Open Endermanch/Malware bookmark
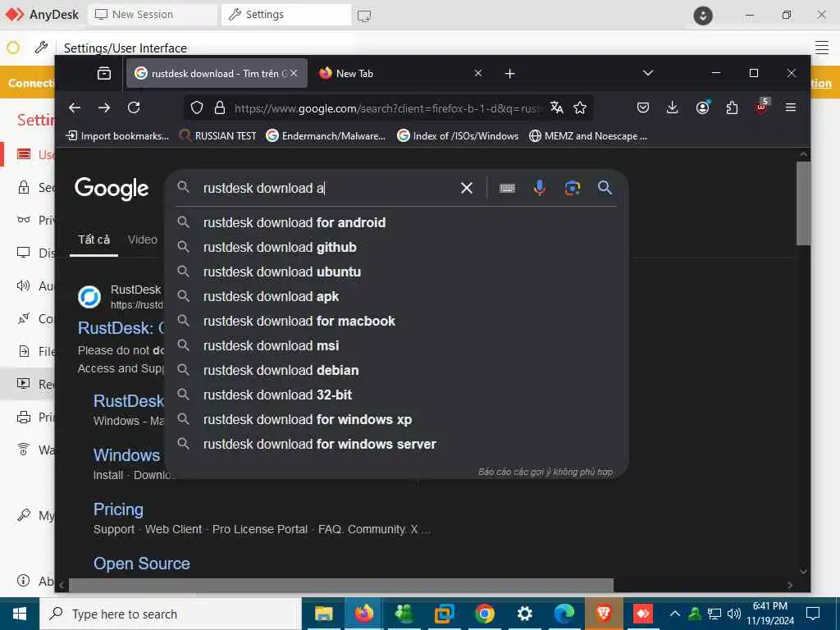This screenshot has height=630, width=840. (326, 136)
